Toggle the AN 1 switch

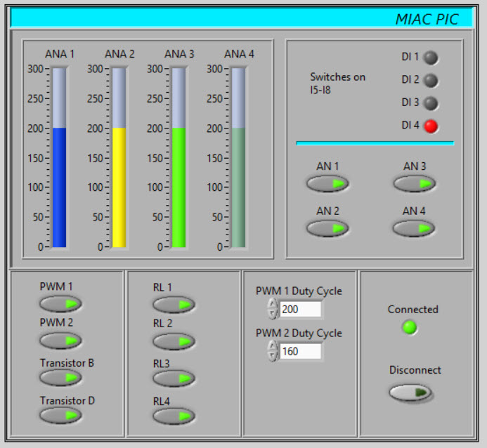point(327,183)
